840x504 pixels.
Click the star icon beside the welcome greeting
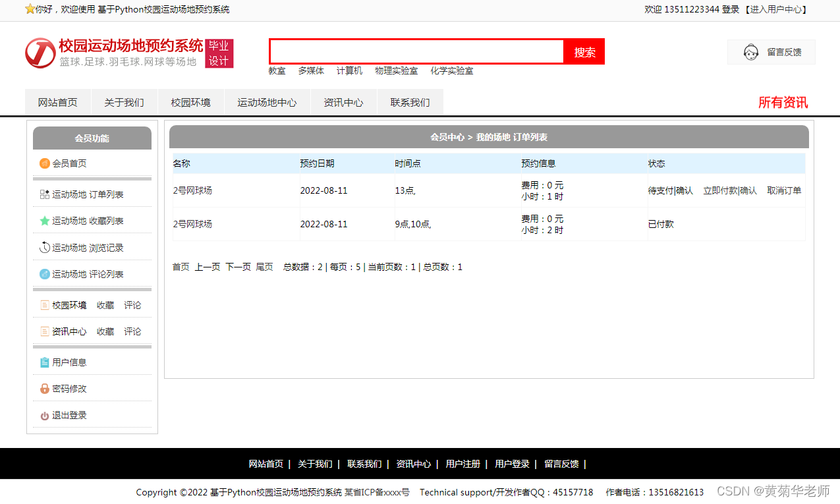(x=30, y=9)
